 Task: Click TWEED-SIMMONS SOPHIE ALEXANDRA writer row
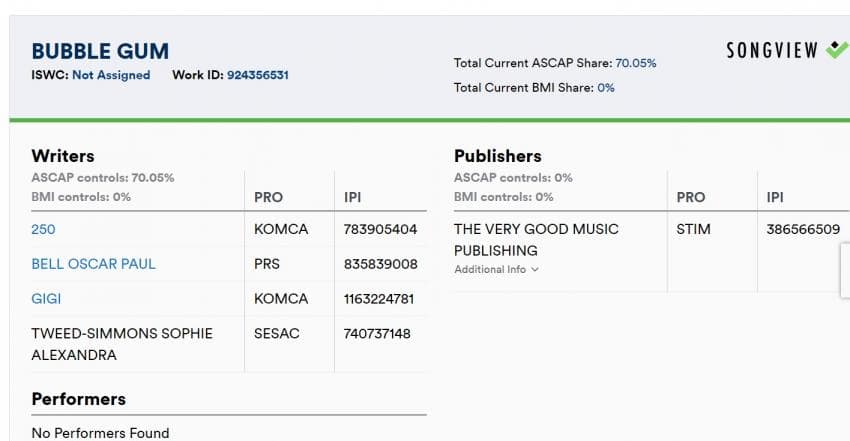pyautogui.click(x=229, y=344)
